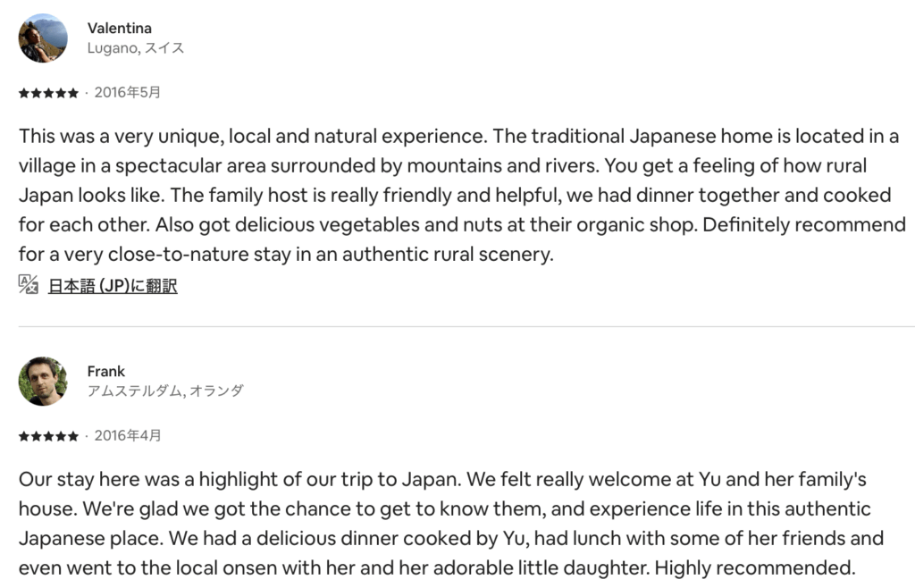The image size is (915, 588).
Task: Click the reviewer name Valentina
Action: [x=119, y=28]
